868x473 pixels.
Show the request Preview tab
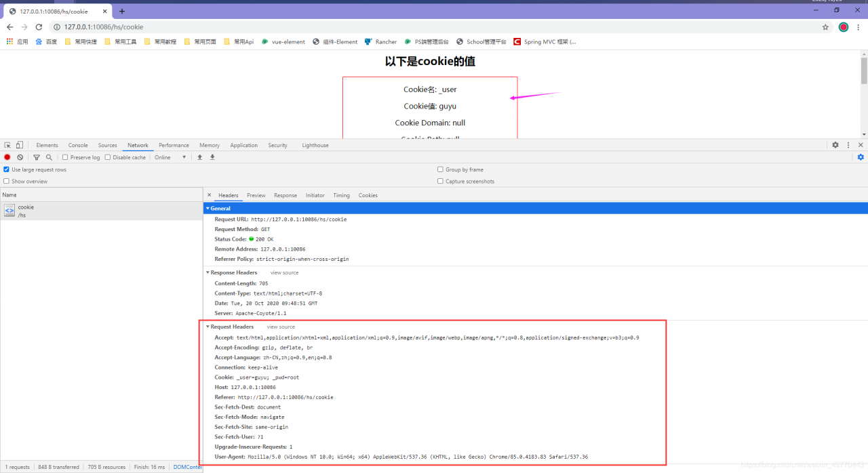pos(256,195)
